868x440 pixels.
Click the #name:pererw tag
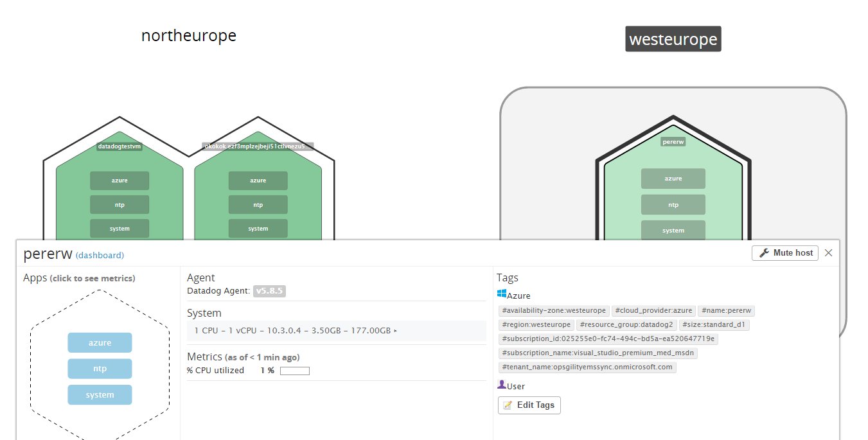pos(727,310)
